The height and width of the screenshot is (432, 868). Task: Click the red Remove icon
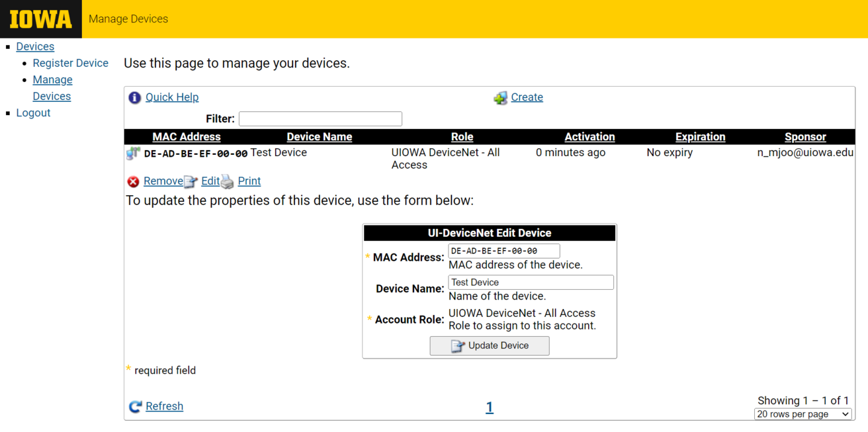134,181
